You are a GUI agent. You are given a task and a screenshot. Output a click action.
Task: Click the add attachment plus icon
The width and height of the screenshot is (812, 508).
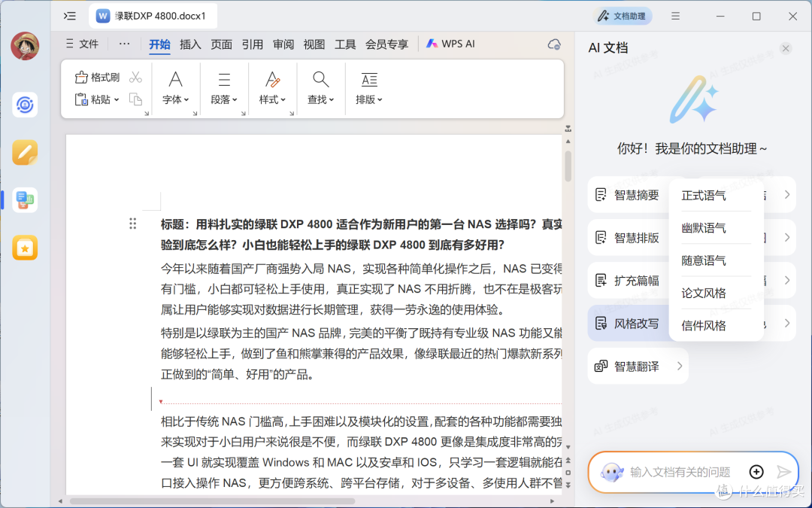[x=756, y=471]
